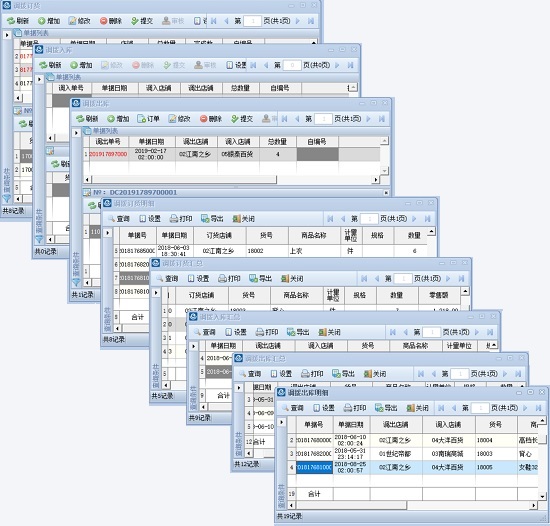Select row 20191789700 in 调拨出库 list
Viewport: 550px width, 526px height.
[x=232, y=154]
